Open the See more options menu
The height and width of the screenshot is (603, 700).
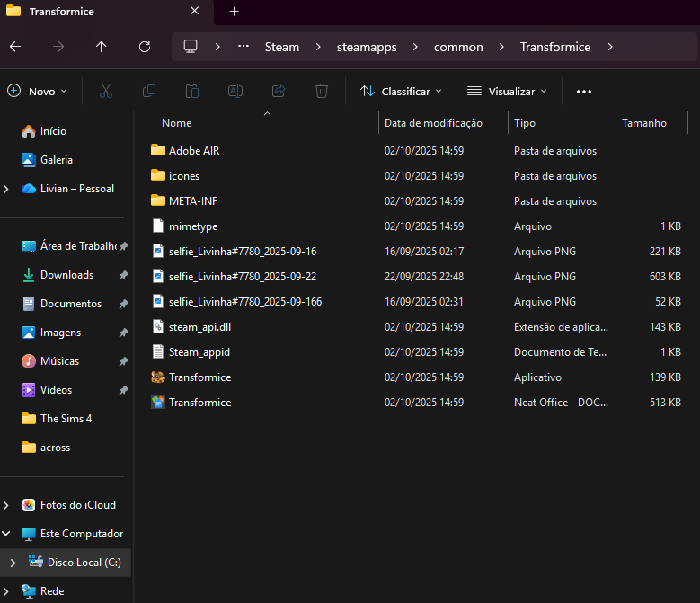[x=584, y=91]
